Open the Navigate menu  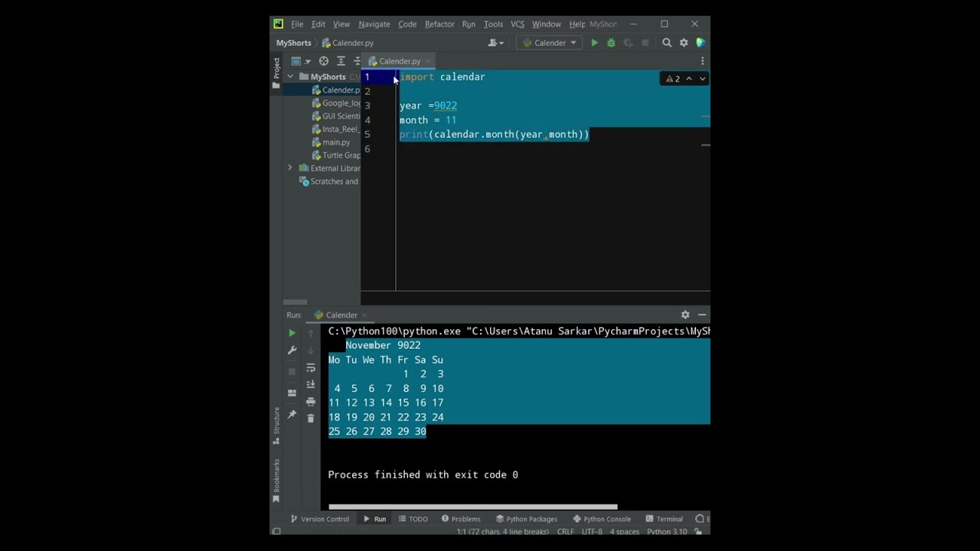coord(374,24)
